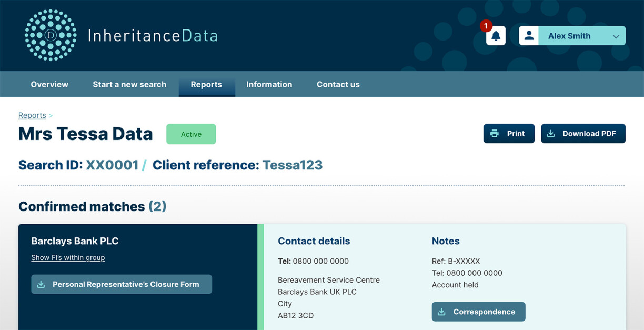Click the green Active status badge
Screen dimensions: 644x330
point(191,134)
